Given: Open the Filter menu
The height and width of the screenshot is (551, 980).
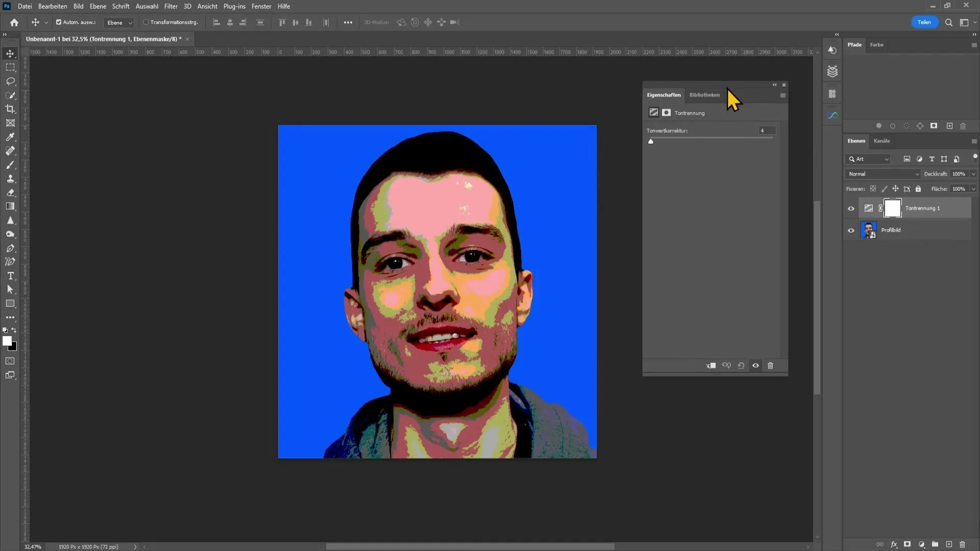Looking at the screenshot, I should coord(171,6).
